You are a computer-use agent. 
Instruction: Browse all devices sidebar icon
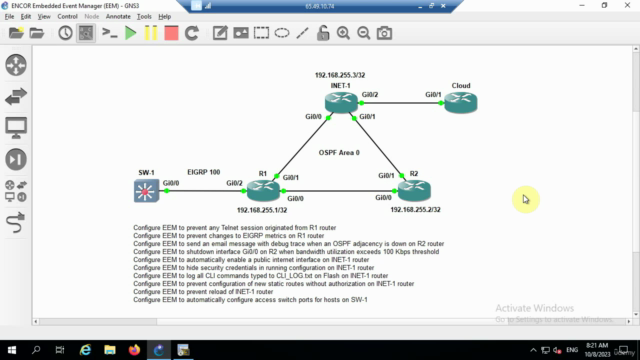(16, 191)
